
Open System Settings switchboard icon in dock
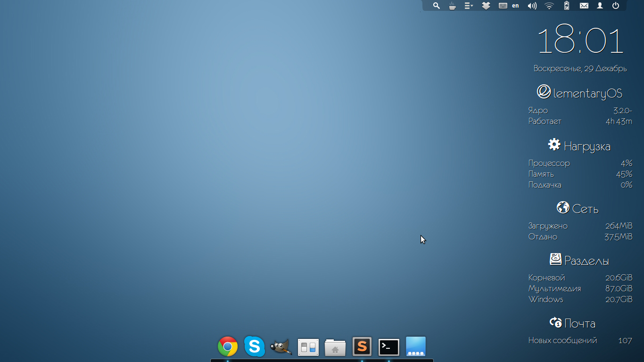tap(308, 347)
